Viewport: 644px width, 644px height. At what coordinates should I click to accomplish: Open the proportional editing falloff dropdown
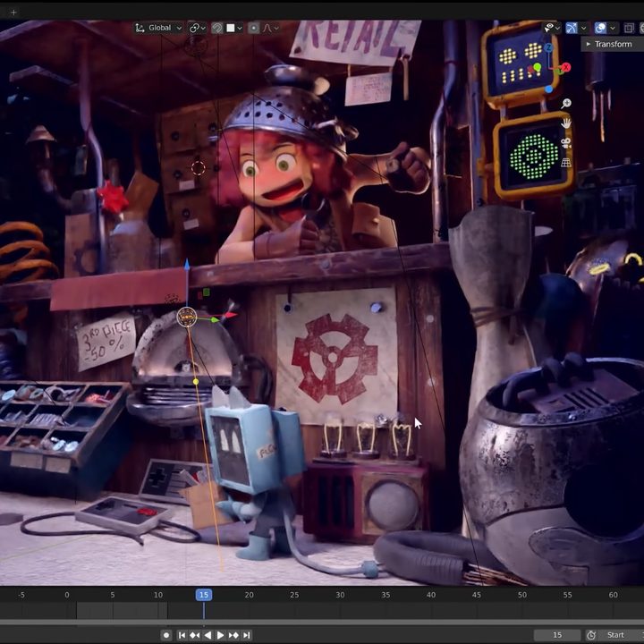[271, 28]
